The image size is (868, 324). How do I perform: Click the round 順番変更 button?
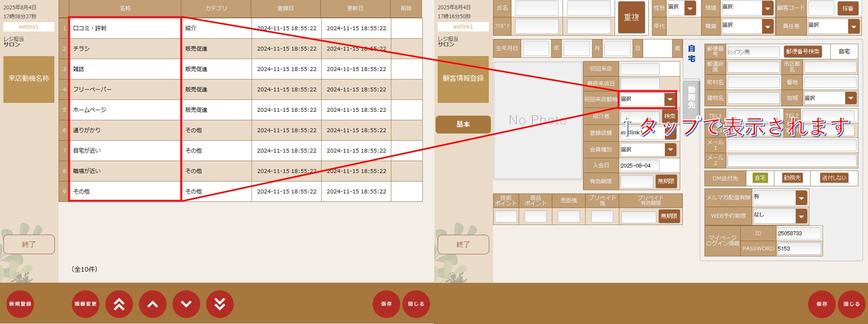point(86,304)
